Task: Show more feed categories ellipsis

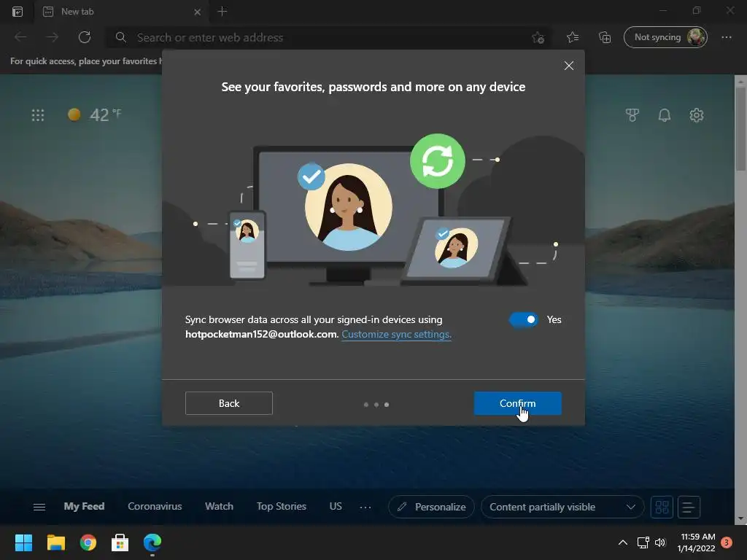Action: pos(365,507)
